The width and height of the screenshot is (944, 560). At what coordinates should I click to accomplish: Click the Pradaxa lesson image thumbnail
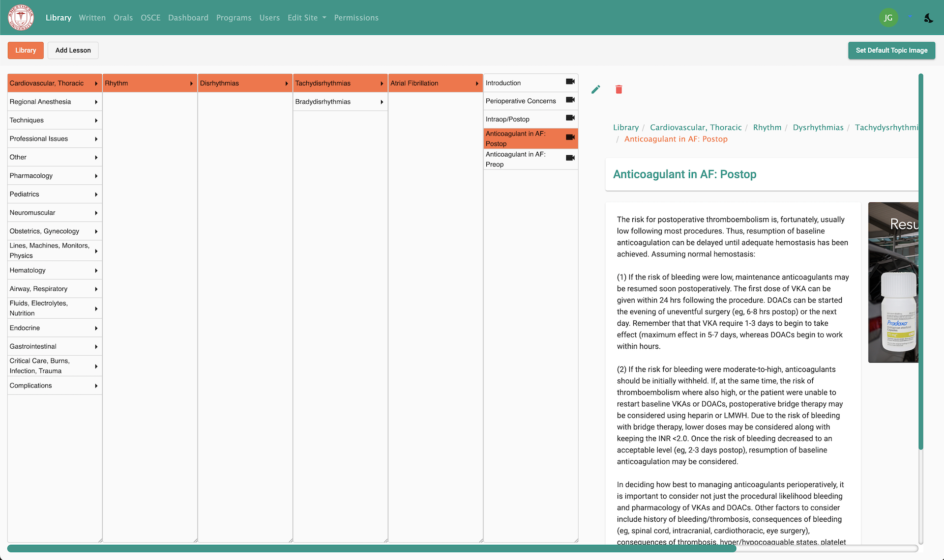(893, 282)
